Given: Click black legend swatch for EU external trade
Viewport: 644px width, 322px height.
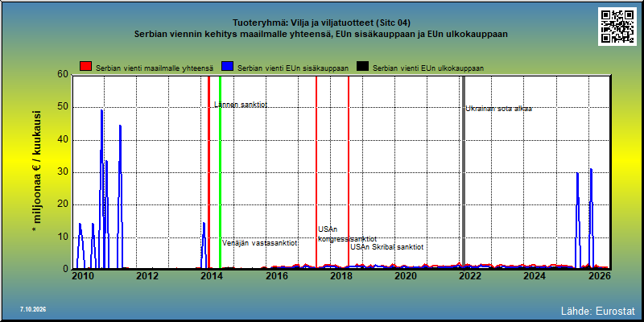Looking at the screenshot, I should (x=362, y=67).
